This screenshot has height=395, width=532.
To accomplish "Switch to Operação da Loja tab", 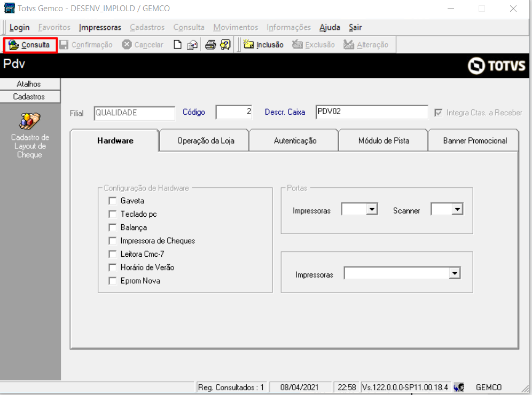I will 206,141.
